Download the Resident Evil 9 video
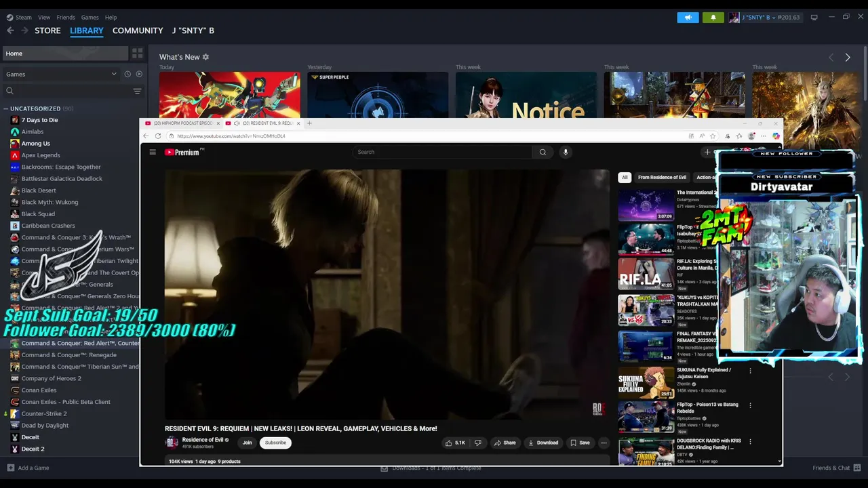This screenshot has height=488, width=868. click(x=543, y=443)
